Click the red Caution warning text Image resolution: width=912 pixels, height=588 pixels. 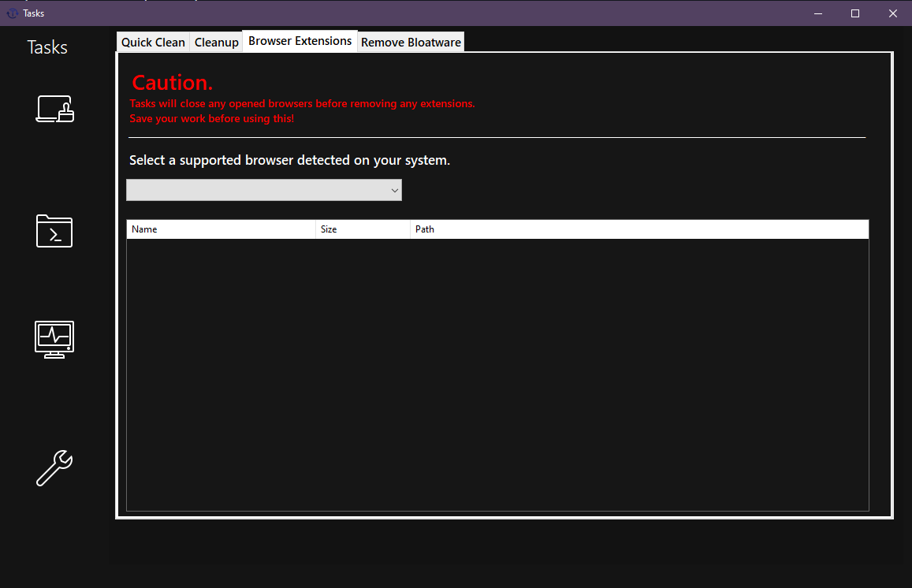(x=172, y=82)
